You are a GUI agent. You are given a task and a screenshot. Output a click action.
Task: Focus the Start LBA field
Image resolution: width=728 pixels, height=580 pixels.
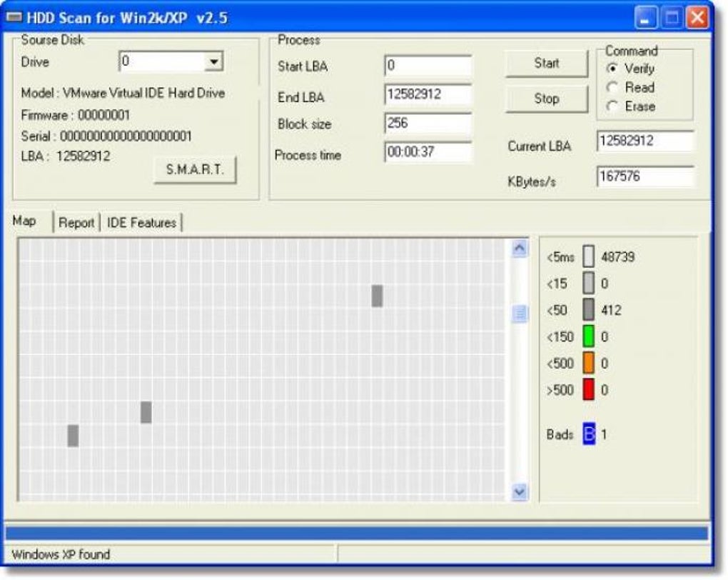click(428, 66)
